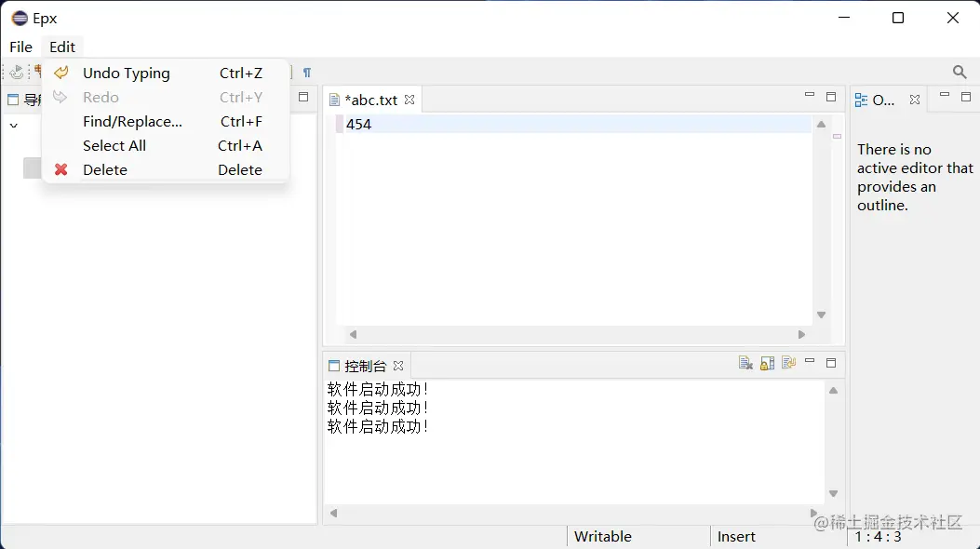Click the abc.txt file icon on tab

(x=334, y=100)
